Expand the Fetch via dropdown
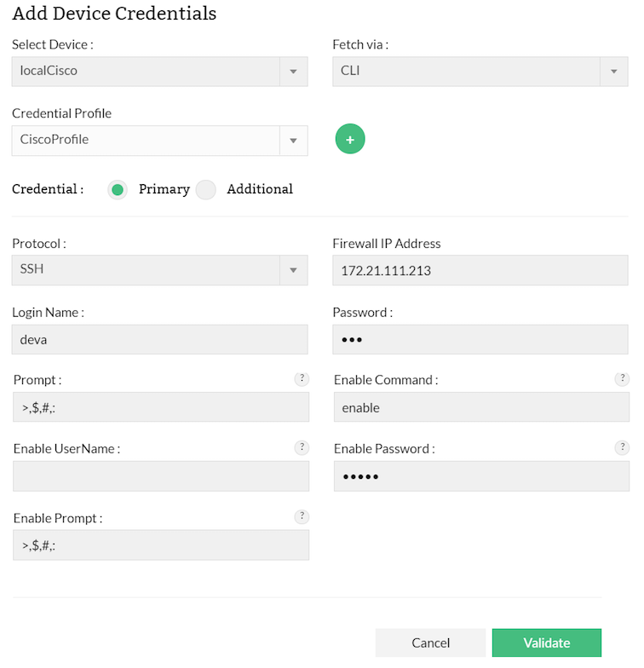Screen dimensions: 644x668 point(480,71)
